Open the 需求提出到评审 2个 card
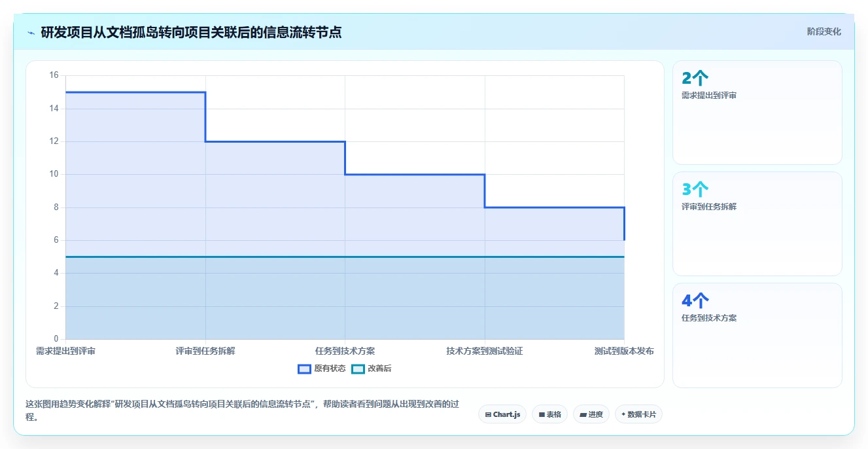 coord(757,113)
